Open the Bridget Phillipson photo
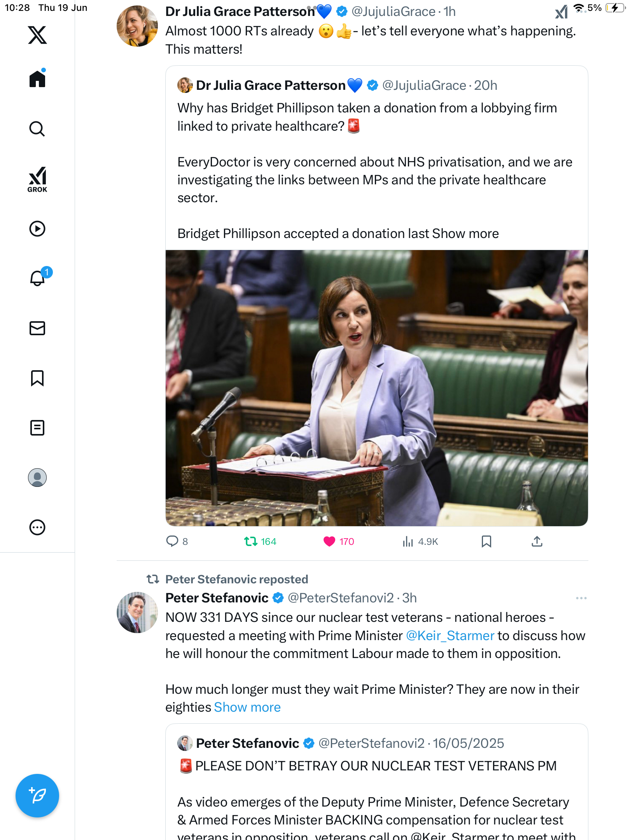The width and height of the screenshot is (630, 840). click(376, 388)
